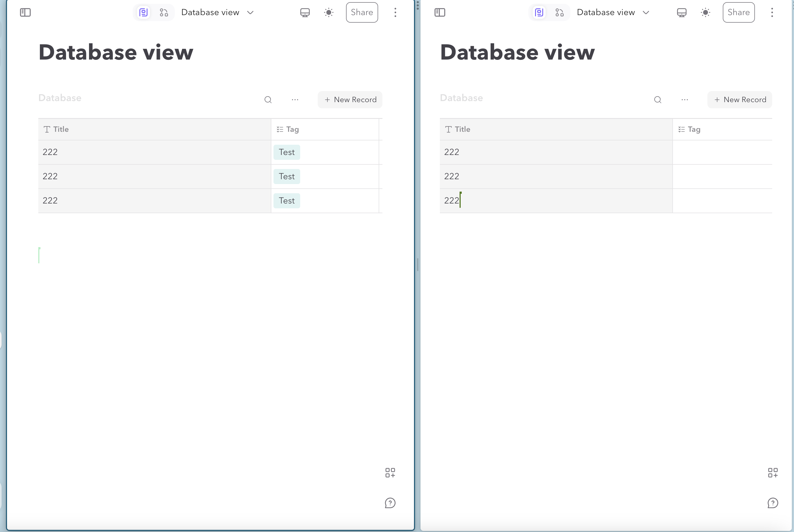This screenshot has width=794, height=532.
Task: Open vertical more menu in right window header
Action: pos(772,13)
